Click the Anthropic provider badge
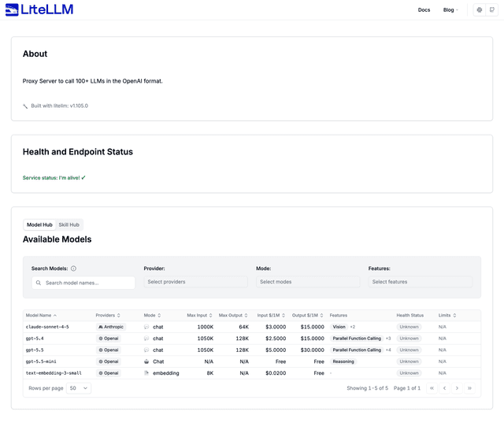 click(x=111, y=327)
